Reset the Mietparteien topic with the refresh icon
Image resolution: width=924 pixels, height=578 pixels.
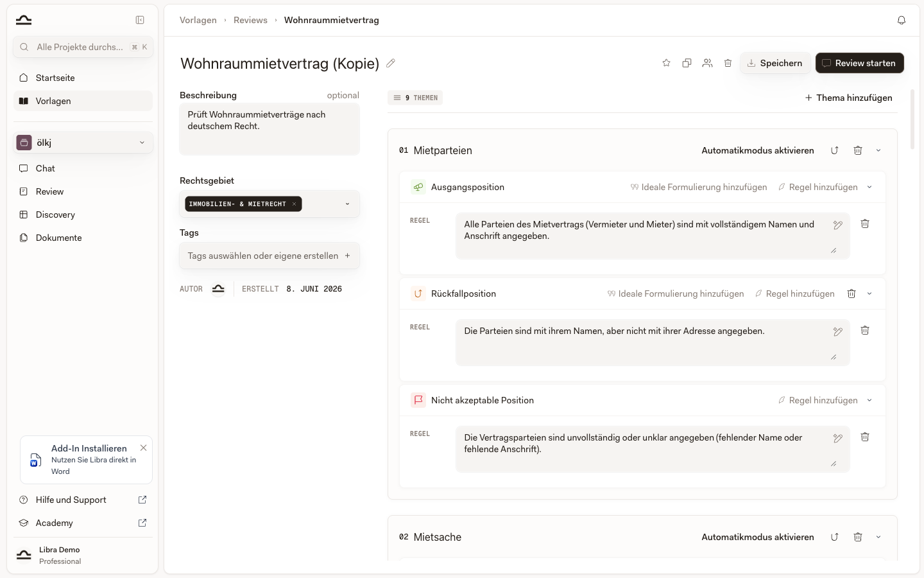click(835, 150)
